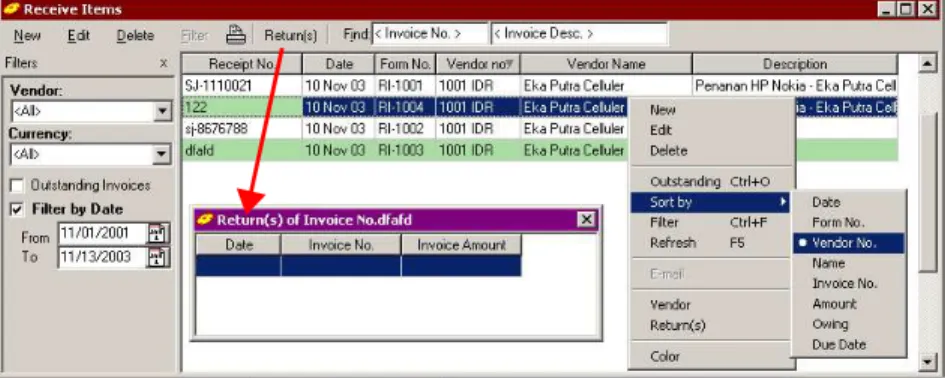The image size is (945, 378).
Task: Click the Invoice No. header in popup
Action: [341, 245]
